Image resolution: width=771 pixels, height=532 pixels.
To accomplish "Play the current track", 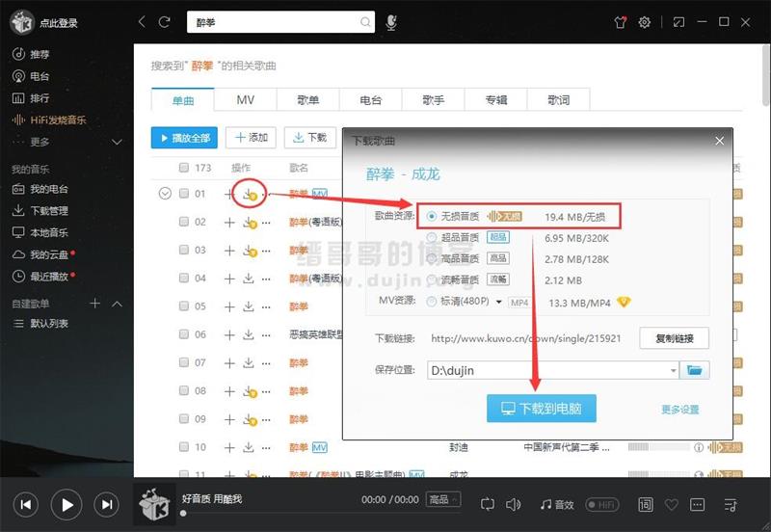I will click(66, 504).
